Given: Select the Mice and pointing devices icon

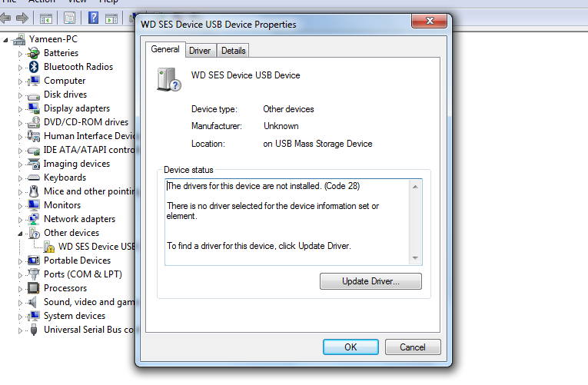Looking at the screenshot, I should point(34,191).
